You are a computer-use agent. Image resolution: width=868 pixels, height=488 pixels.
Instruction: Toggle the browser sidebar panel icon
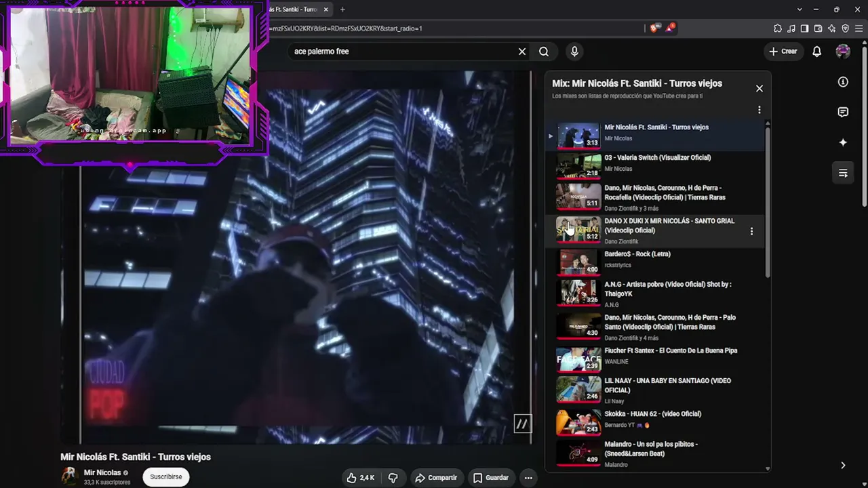point(805,28)
